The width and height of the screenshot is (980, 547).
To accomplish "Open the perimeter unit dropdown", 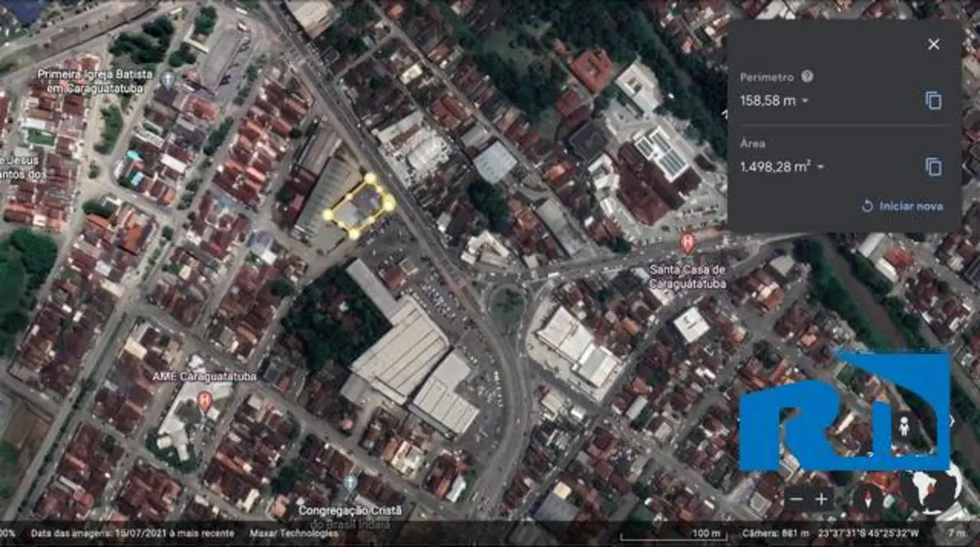I will point(805,101).
